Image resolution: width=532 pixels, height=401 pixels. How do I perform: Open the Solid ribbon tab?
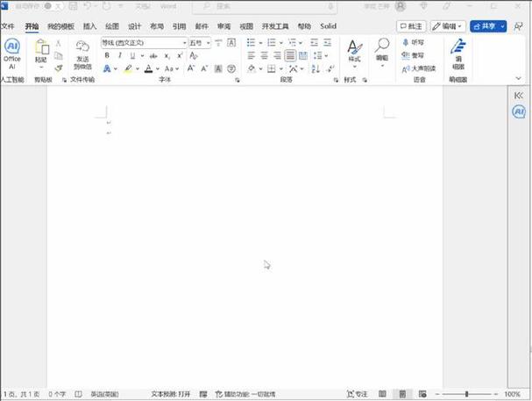click(x=328, y=26)
